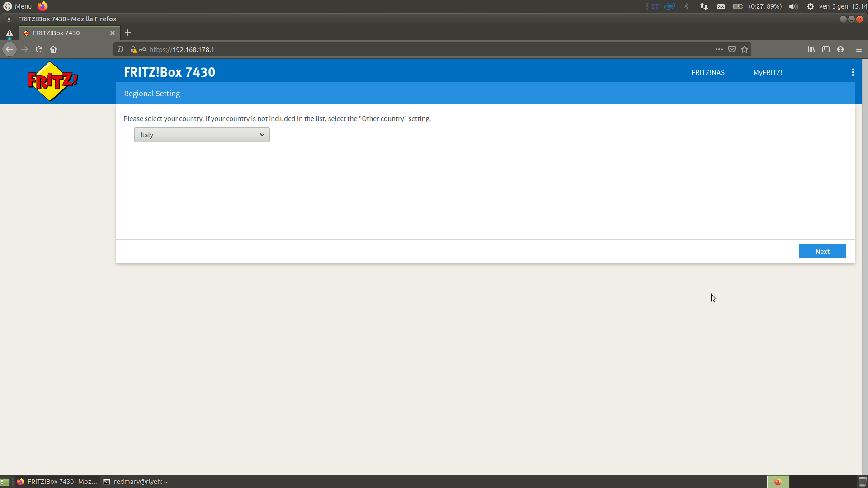Open tracking protection shield in address bar
Screen dimensions: 868x488
(120, 49)
